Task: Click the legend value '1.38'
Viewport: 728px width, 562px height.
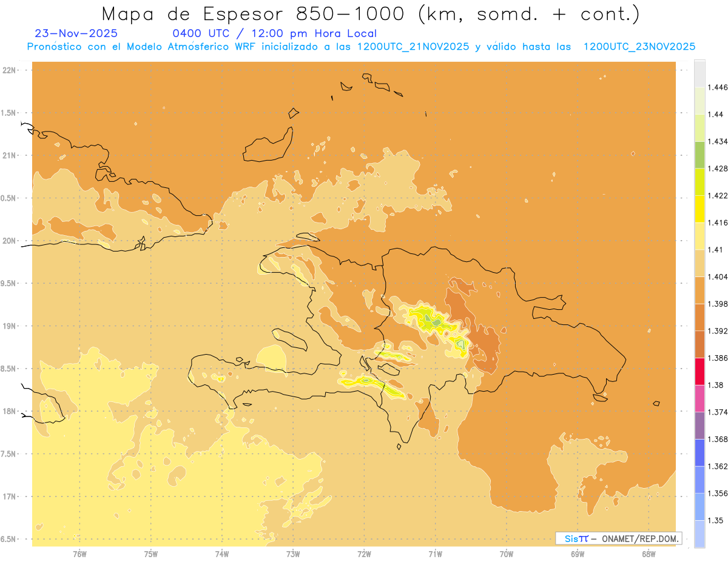Action: click(716, 385)
